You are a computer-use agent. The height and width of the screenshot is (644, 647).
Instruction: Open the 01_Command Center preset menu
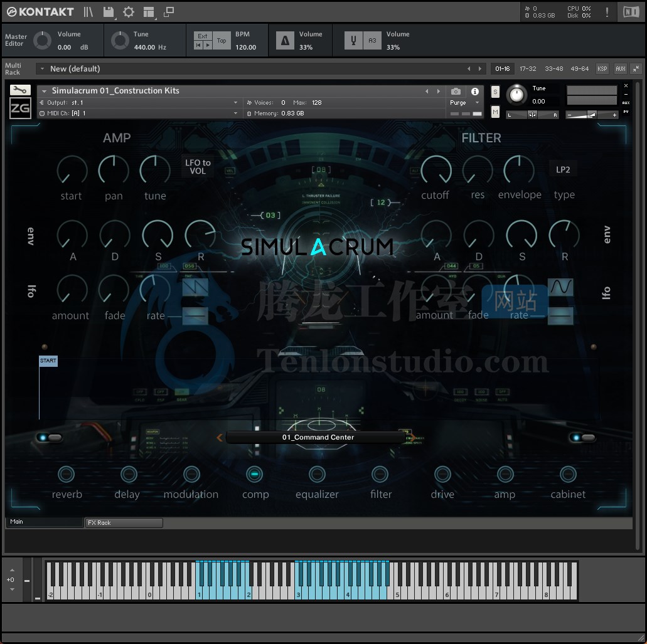[x=318, y=438]
